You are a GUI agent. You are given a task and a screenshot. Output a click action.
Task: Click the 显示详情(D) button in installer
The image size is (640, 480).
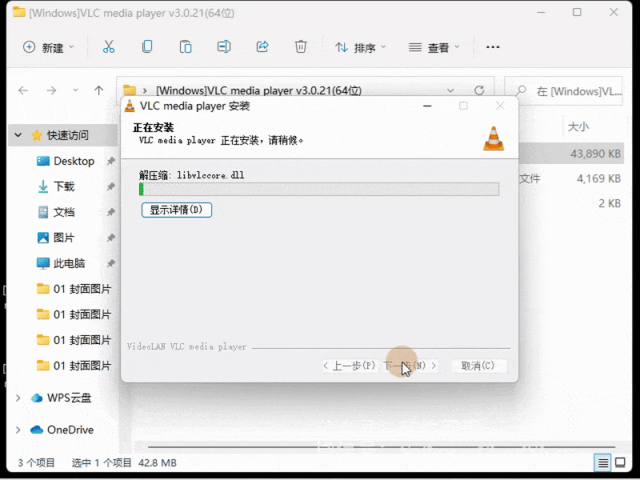pyautogui.click(x=176, y=210)
